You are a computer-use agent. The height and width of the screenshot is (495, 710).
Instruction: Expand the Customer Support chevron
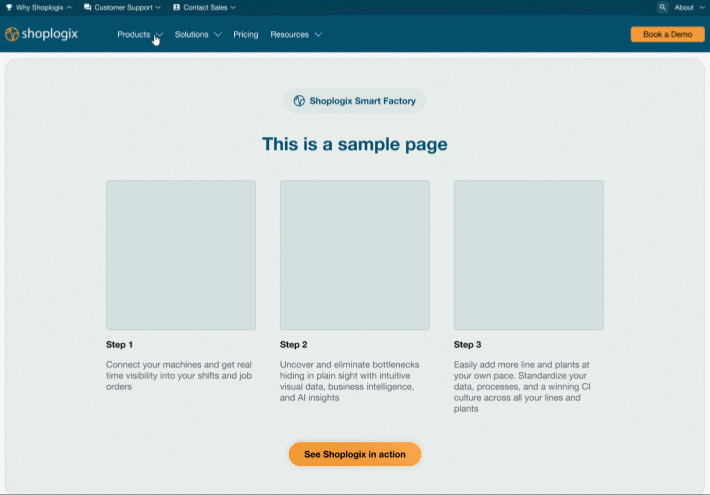[x=158, y=7]
